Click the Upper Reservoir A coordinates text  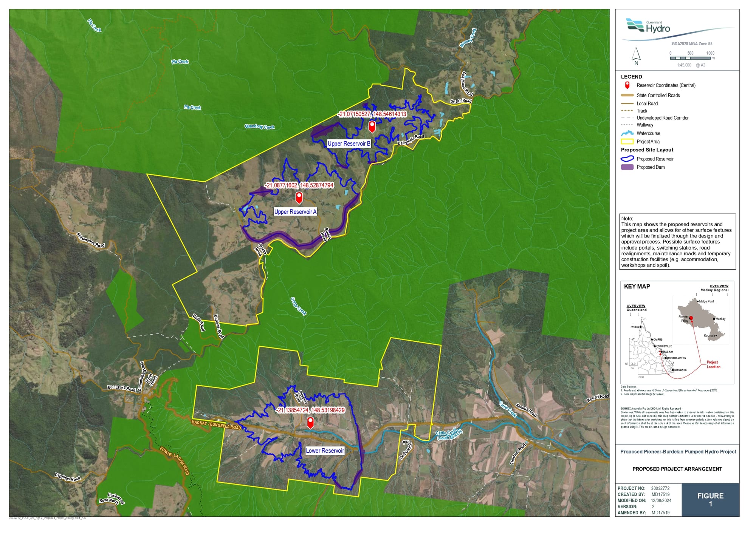[x=299, y=185]
